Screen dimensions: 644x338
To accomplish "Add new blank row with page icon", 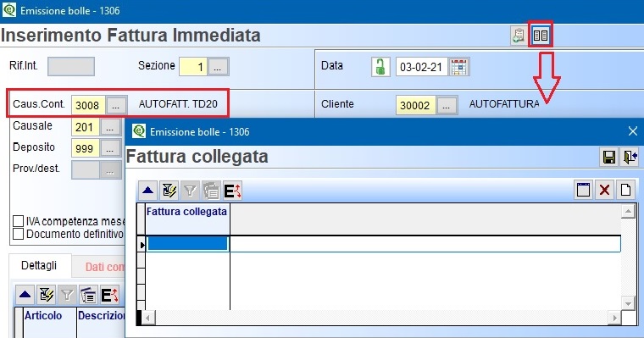I will [x=625, y=190].
